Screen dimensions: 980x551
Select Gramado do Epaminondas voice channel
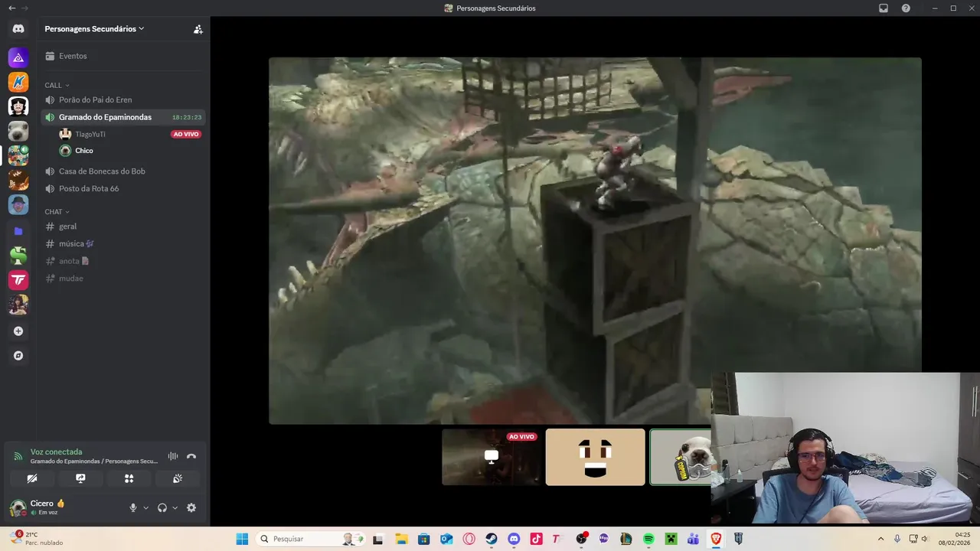[123, 117]
